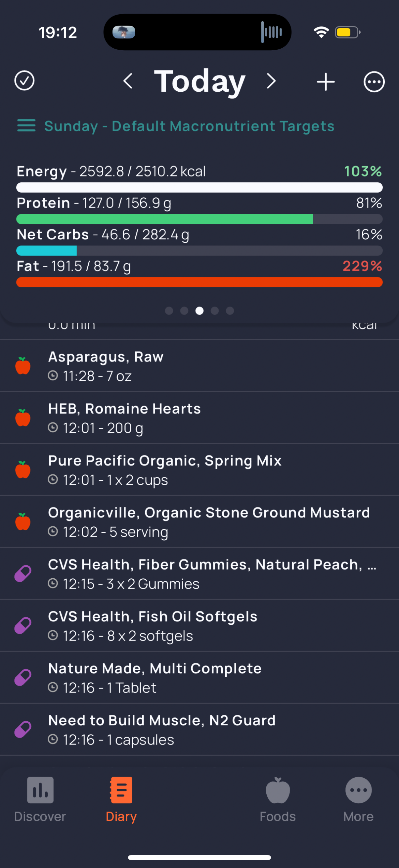Tap the hamburger icon beside Sunday targets
The width and height of the screenshot is (399, 868).
(26, 126)
